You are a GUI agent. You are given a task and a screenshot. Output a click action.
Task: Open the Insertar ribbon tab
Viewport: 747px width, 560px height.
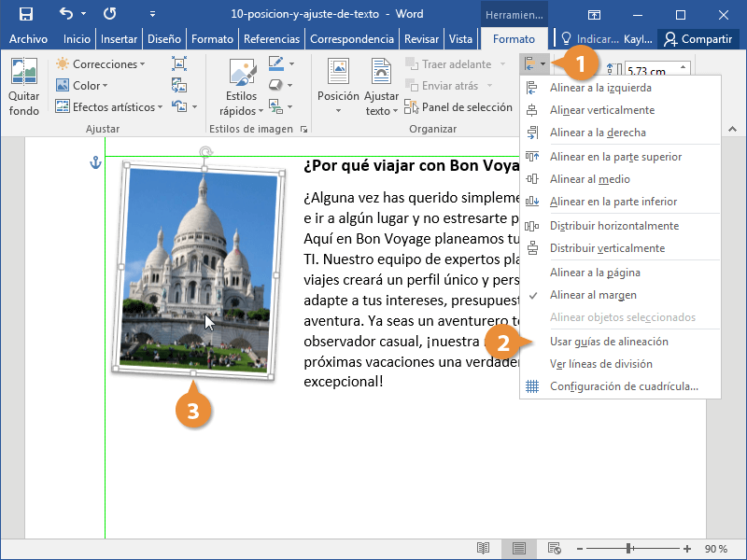click(119, 39)
